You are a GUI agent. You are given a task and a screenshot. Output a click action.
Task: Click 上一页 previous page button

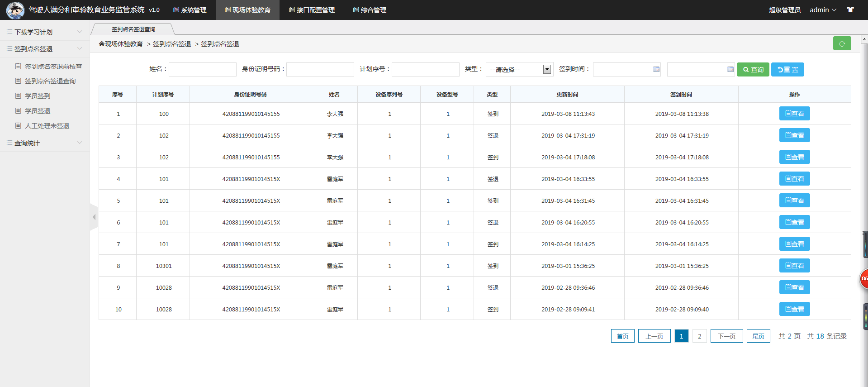coord(655,336)
